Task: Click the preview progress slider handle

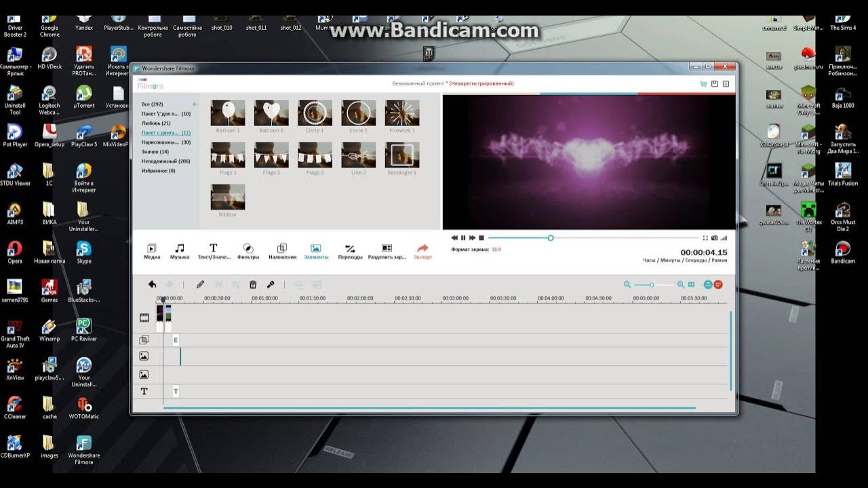Action: (x=551, y=238)
